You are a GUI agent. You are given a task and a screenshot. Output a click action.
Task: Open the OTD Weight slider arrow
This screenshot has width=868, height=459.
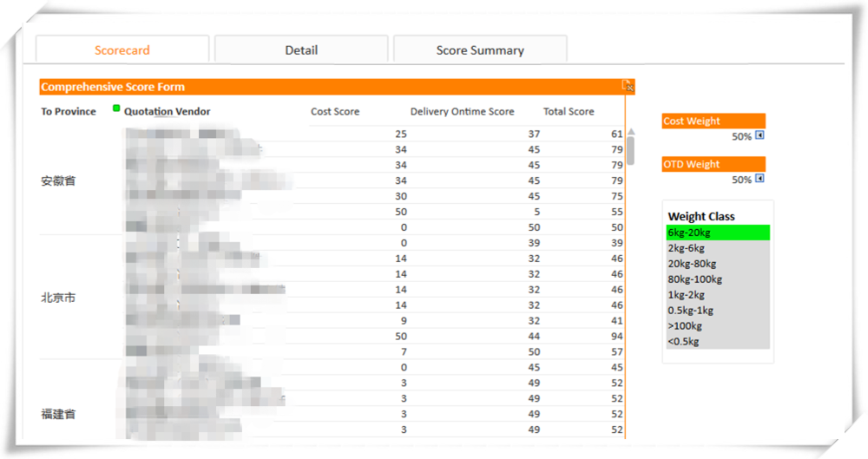click(x=759, y=179)
